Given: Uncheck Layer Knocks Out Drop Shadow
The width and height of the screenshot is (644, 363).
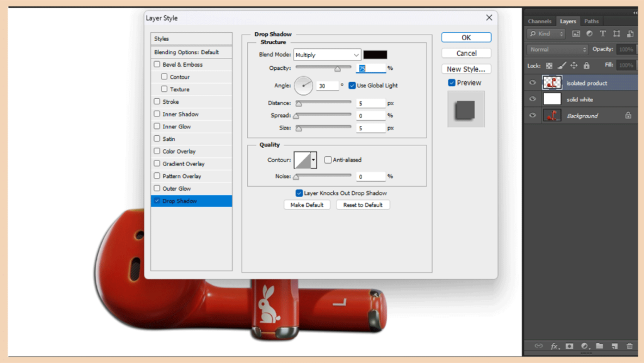Looking at the screenshot, I should pos(299,193).
